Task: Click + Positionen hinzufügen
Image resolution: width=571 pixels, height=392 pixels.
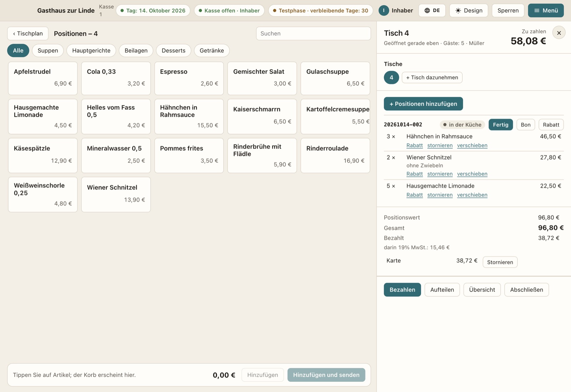Action: (x=423, y=104)
